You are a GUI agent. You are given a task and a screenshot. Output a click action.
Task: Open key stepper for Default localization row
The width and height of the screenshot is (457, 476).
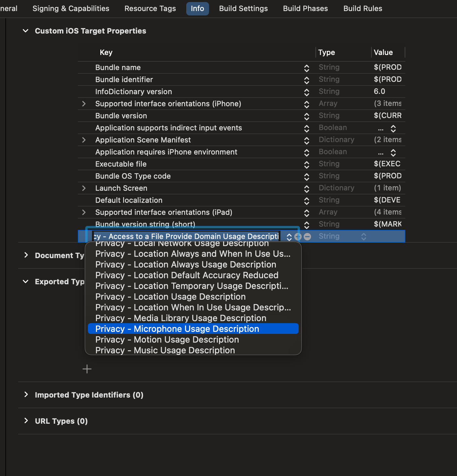307,201
